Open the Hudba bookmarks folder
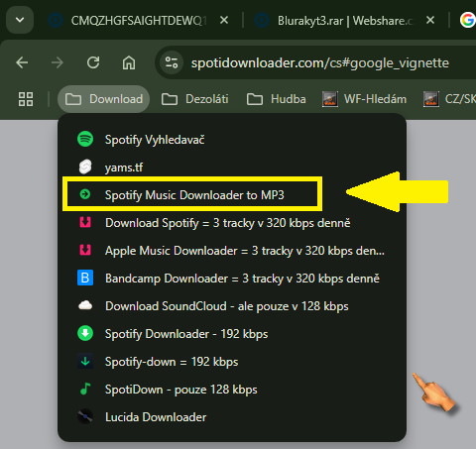Screen dimensions: 476x449 click(277, 99)
